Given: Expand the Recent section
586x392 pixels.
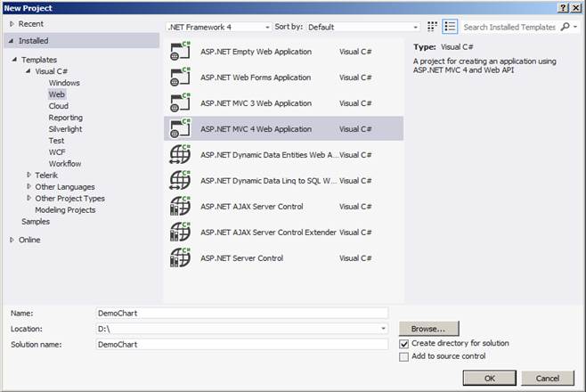Looking at the screenshot, I should [12, 24].
